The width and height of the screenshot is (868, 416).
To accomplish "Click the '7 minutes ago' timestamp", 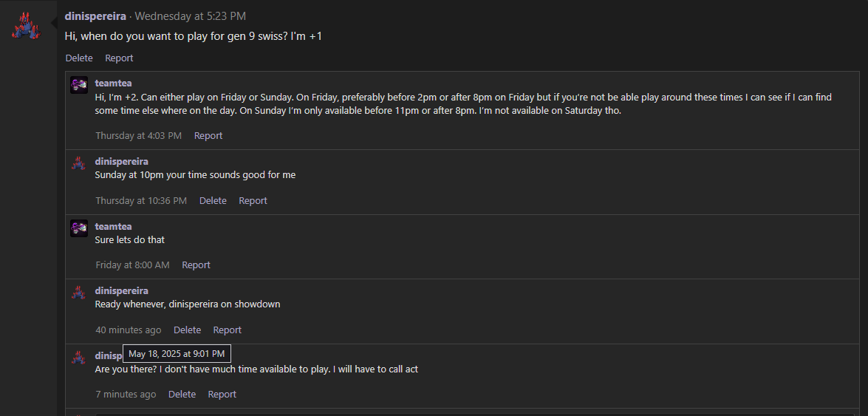I will (126, 395).
